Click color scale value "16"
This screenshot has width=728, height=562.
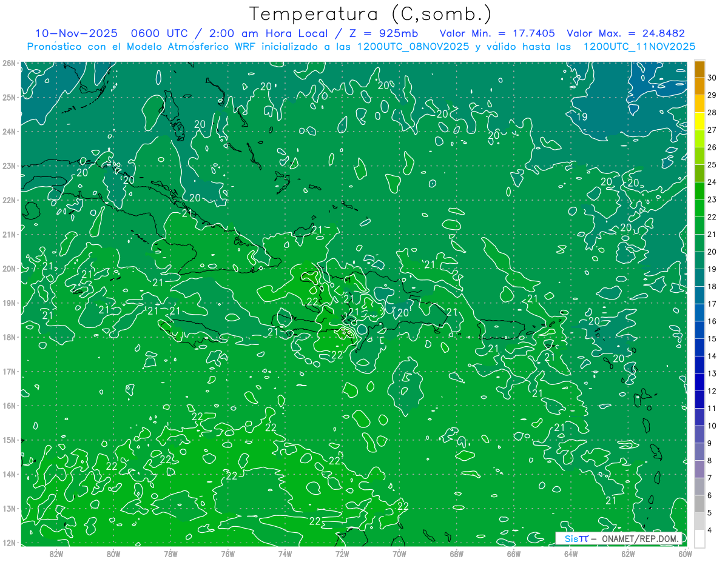pos(712,321)
